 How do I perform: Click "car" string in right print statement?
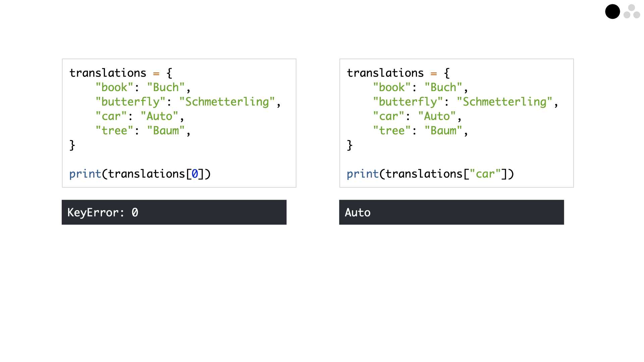[x=485, y=174]
